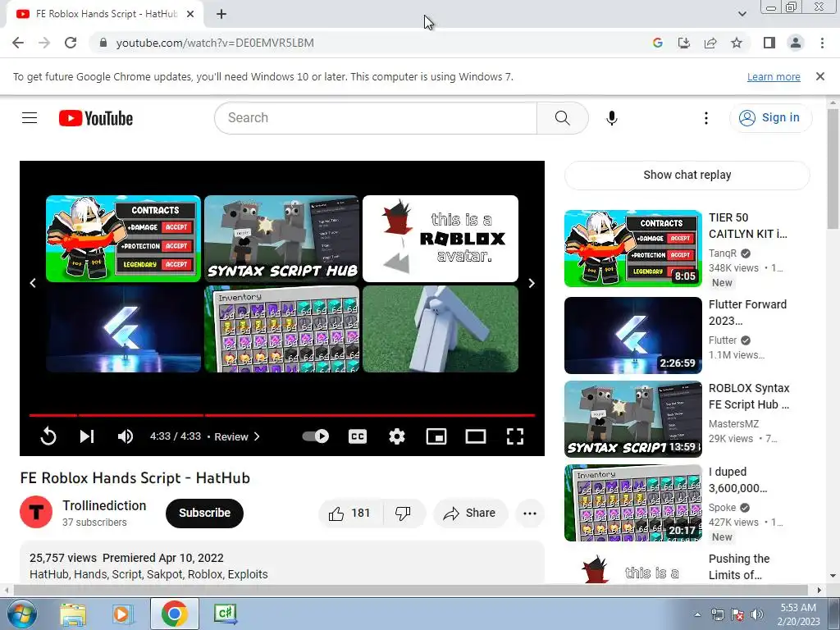
Task: Reload the page
Action: 71,43
